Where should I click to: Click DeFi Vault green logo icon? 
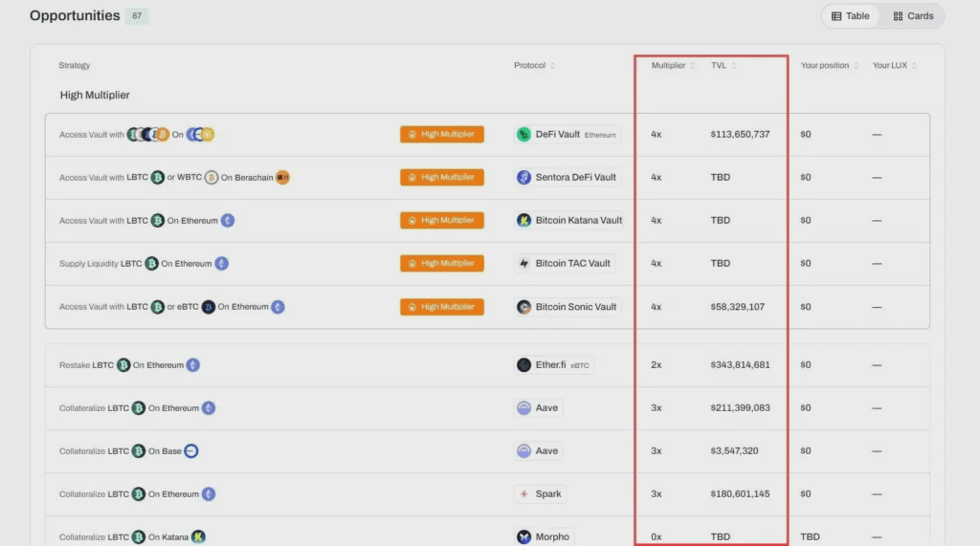[523, 134]
